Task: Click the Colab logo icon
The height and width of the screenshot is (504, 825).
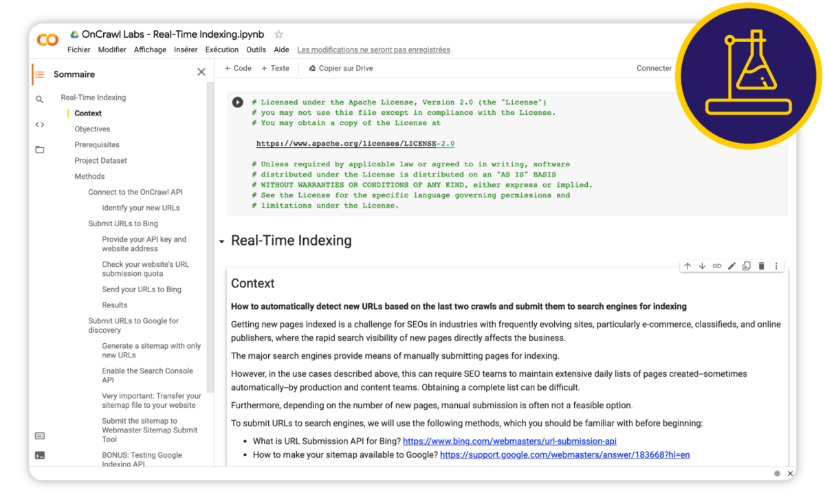Action: coord(47,40)
